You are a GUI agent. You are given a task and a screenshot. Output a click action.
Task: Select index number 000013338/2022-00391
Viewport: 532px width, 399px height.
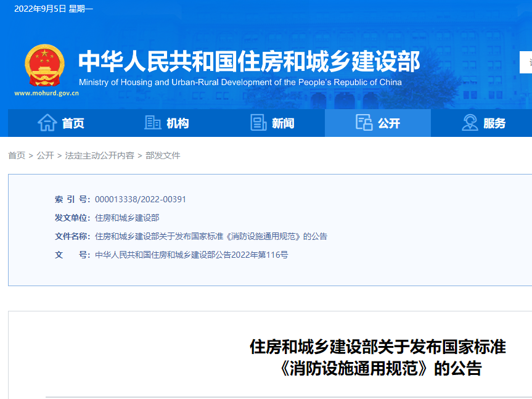pos(141,200)
